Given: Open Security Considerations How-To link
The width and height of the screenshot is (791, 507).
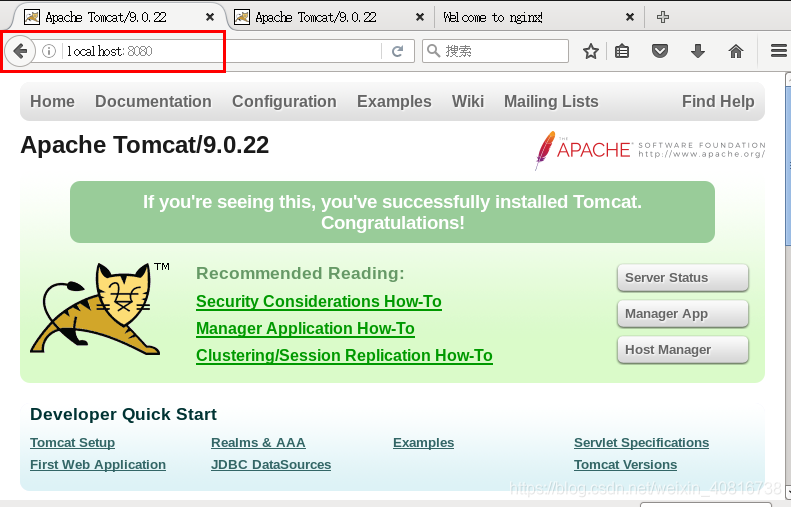Looking at the screenshot, I should click(319, 302).
